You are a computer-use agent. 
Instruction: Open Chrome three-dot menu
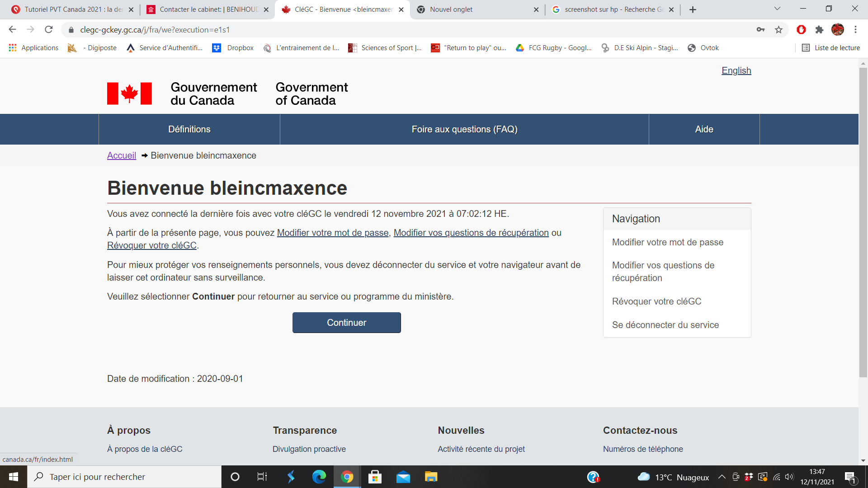(x=855, y=30)
